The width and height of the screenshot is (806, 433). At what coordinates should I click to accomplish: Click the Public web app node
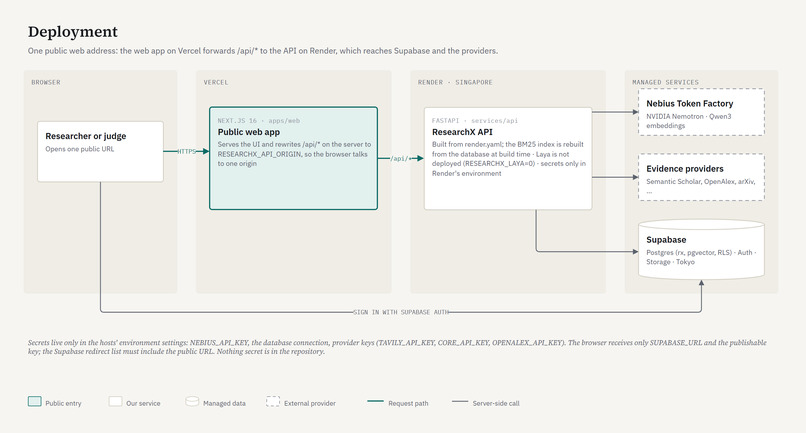(294, 158)
